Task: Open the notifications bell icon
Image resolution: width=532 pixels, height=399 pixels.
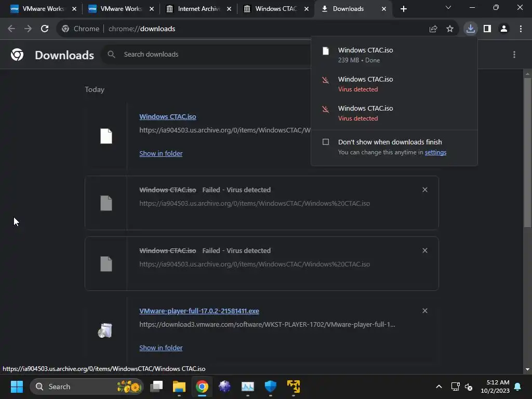Action: 517,387
